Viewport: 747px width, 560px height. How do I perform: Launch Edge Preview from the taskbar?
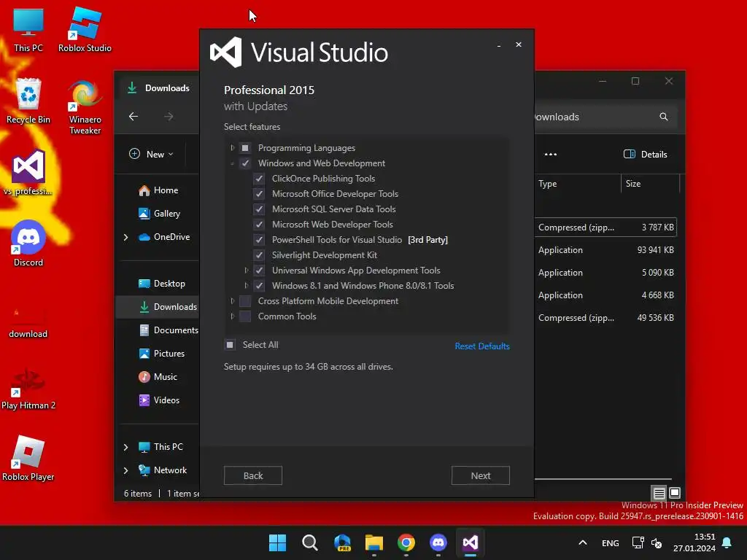click(x=342, y=542)
